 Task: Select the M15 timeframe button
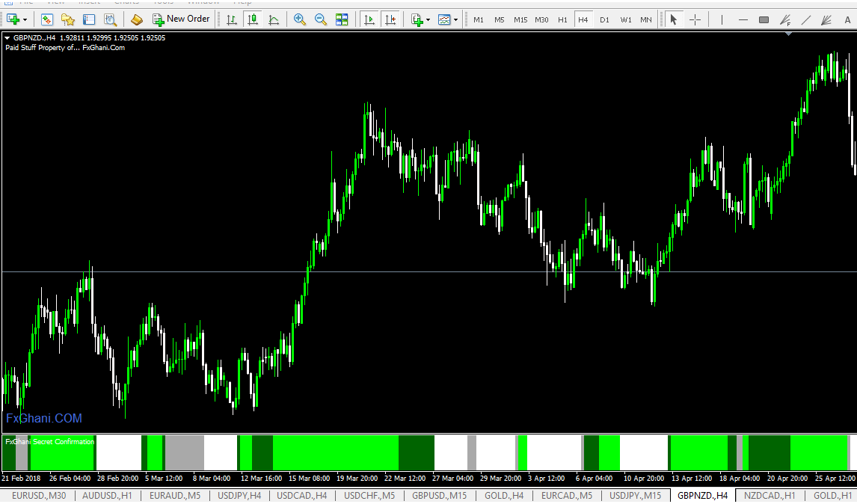520,19
